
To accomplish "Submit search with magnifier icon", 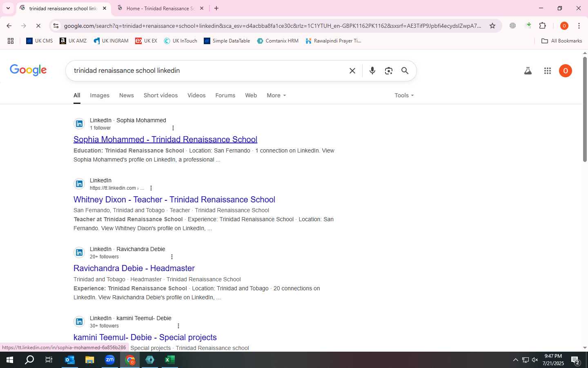I will 405,71.
